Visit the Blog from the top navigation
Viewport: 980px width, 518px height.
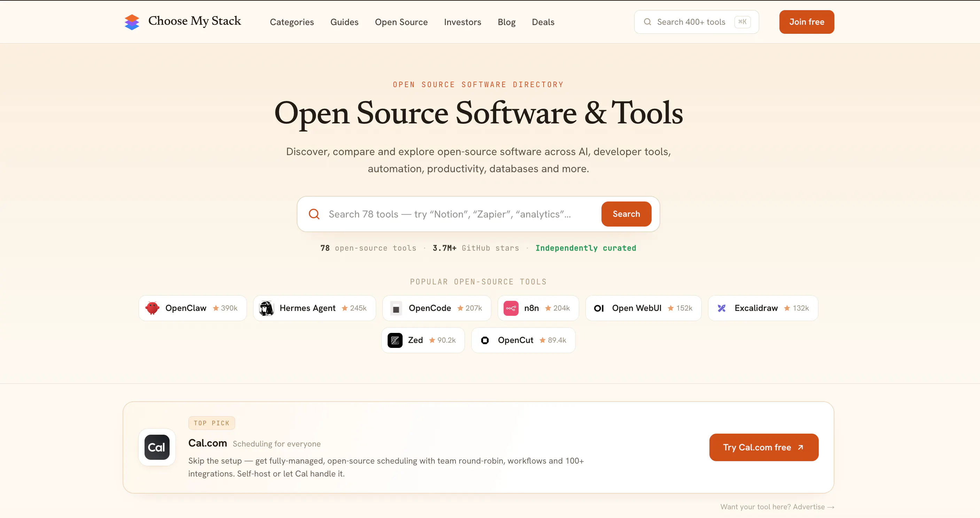pos(507,22)
